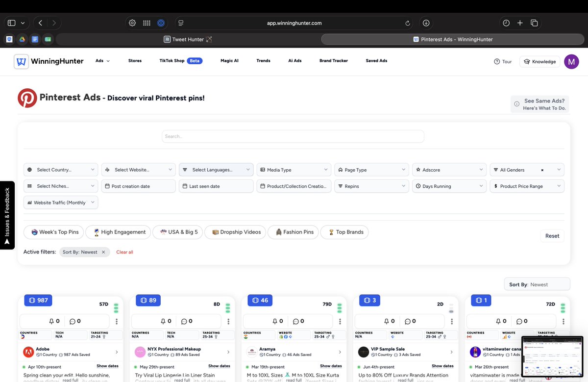Click the pin search field
The image size is (588, 382).
click(293, 136)
